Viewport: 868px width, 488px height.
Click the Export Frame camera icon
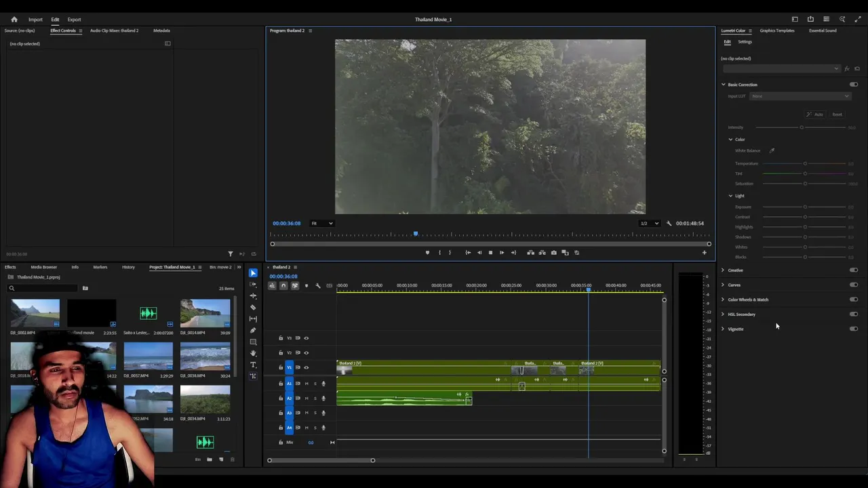click(553, 253)
